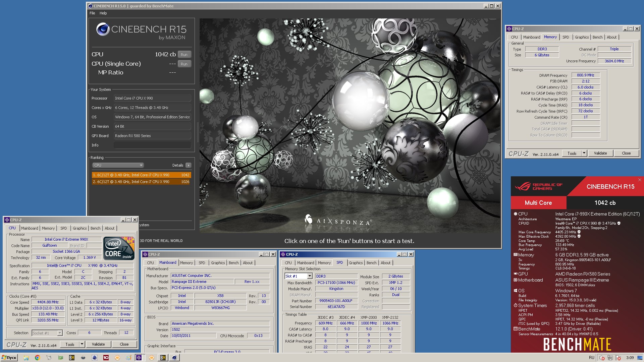Screen dimensions: 644x362
Task: Open About tab in the SPD CPU-Z window
Action: click(x=385, y=263)
